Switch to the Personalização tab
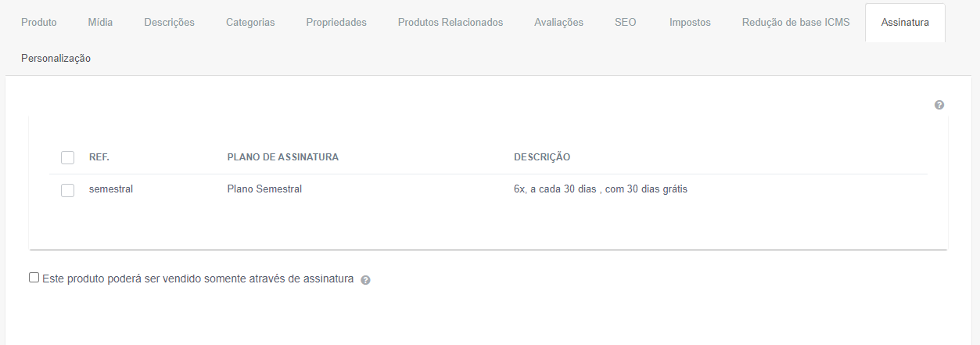This screenshot has width=980, height=345. pyautogui.click(x=56, y=59)
